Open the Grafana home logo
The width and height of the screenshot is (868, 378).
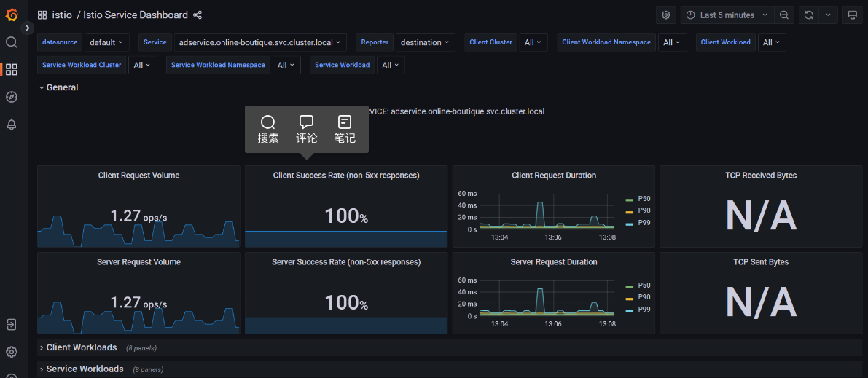click(12, 15)
